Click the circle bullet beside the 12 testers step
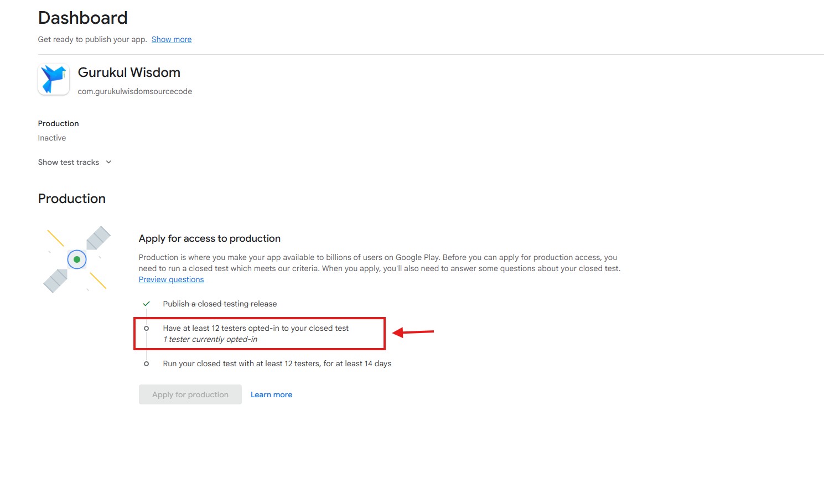 point(146,328)
